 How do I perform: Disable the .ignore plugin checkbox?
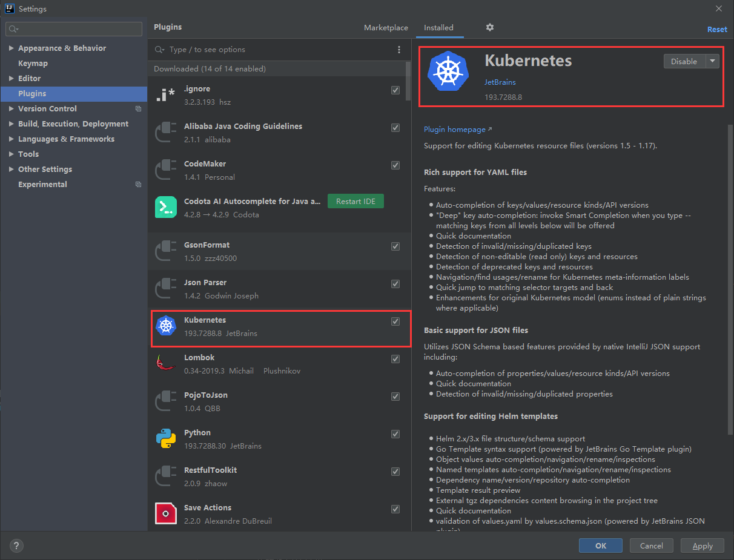395,90
